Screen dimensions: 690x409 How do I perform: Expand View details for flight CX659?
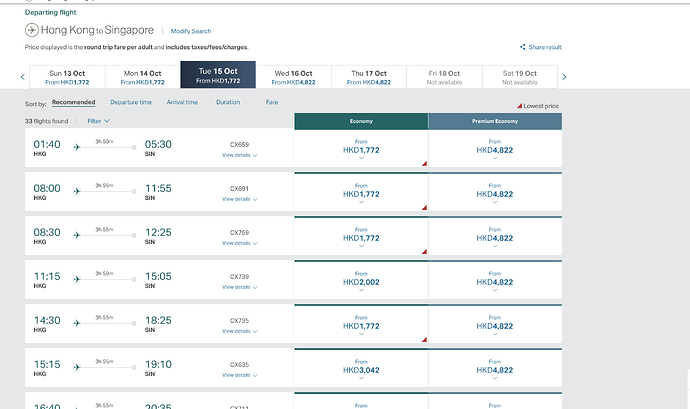239,156
